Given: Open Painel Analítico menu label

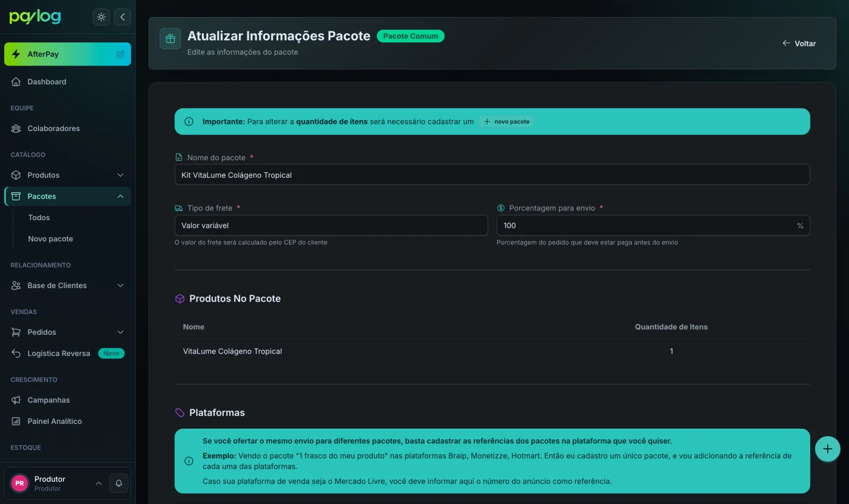Looking at the screenshot, I should click(55, 422).
